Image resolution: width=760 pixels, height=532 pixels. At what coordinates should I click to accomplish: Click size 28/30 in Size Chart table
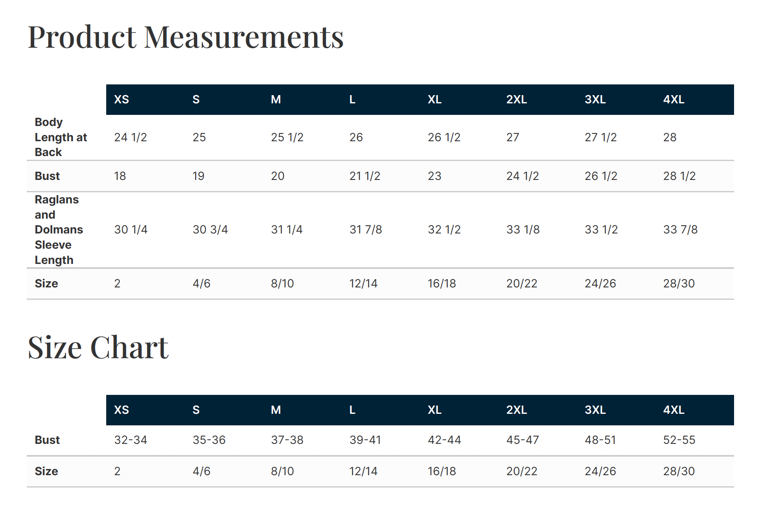tap(679, 471)
